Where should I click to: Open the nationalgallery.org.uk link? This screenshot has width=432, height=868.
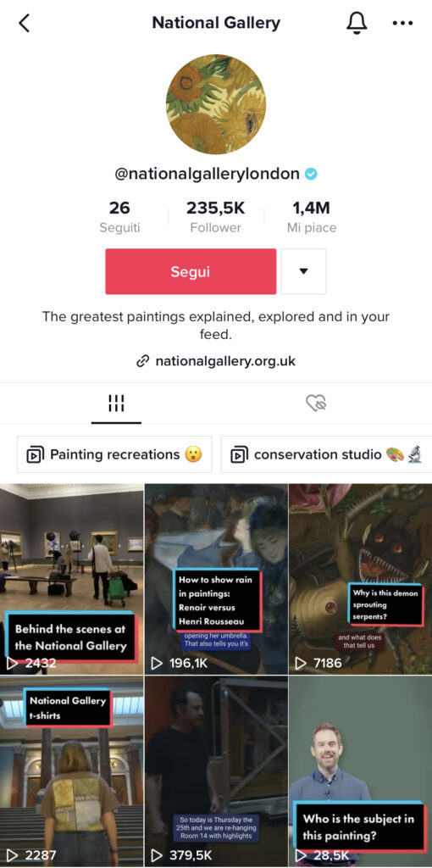(x=225, y=361)
